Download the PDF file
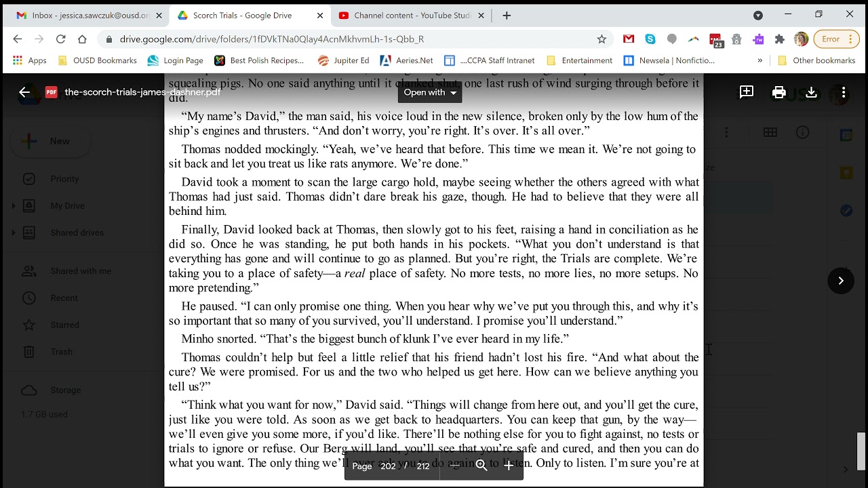This screenshot has height=488, width=868. pos(811,92)
